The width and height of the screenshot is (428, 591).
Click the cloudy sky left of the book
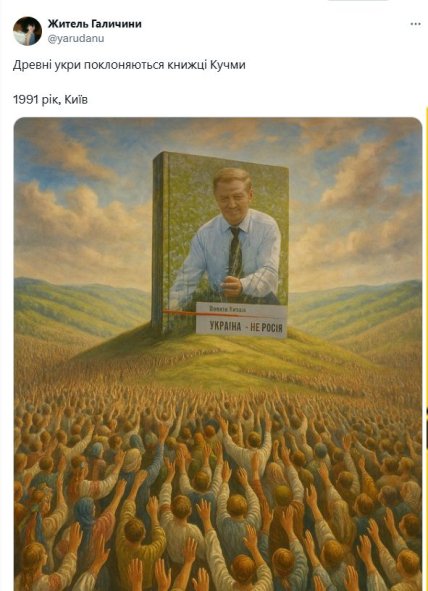tap(83, 196)
